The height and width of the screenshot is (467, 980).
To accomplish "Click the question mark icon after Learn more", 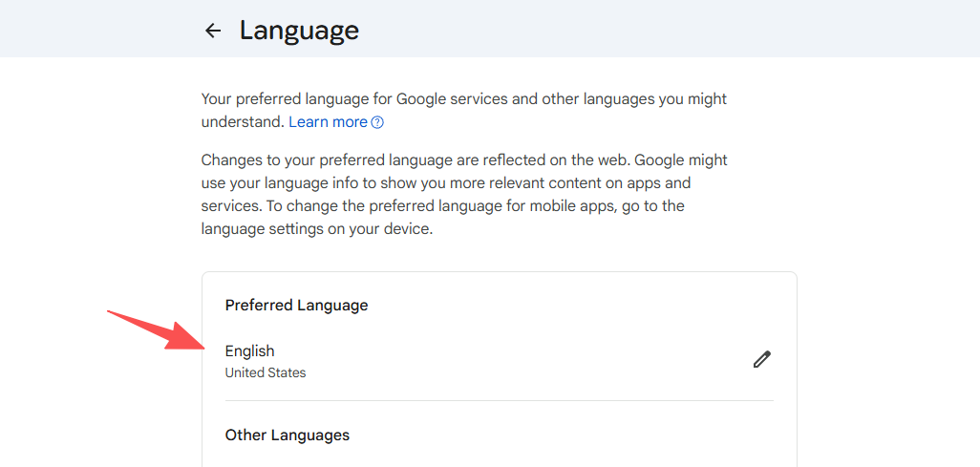I will [377, 122].
